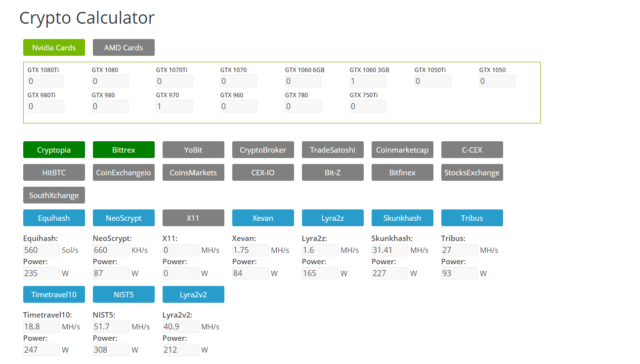Viewport: 640px width, 364px height.
Task: Click the GTX 960 quantity field
Action: point(239,106)
